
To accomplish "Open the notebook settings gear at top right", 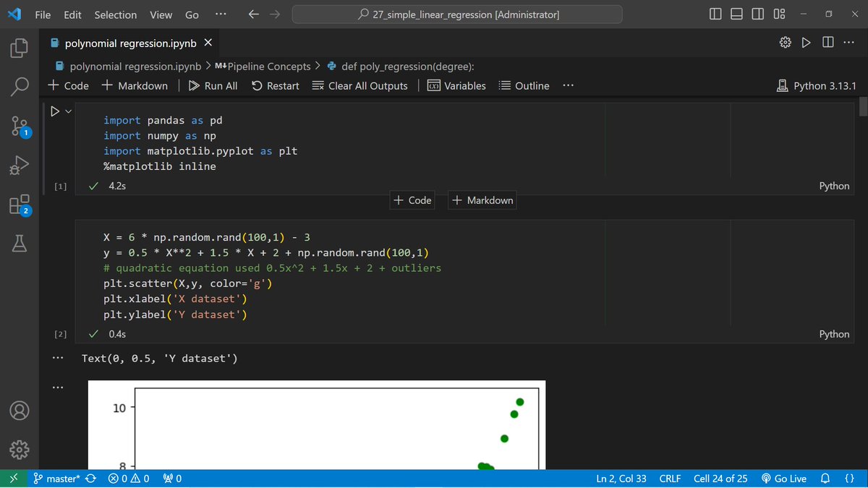I will point(786,43).
